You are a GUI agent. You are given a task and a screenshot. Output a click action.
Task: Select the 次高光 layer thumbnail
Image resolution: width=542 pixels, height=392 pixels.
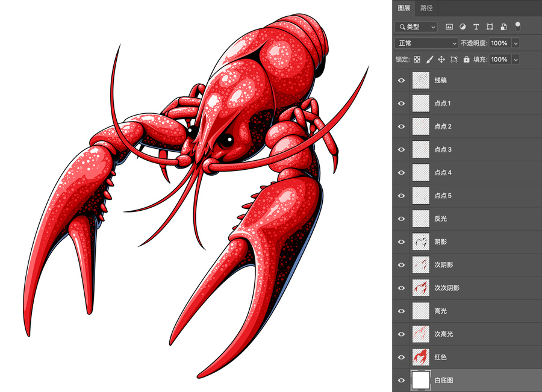(x=421, y=334)
